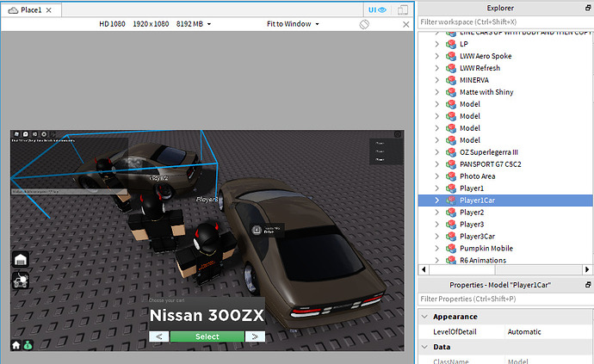Click the model icon beside LWW Refresh
This screenshot has height=364, width=594.
(x=451, y=68)
